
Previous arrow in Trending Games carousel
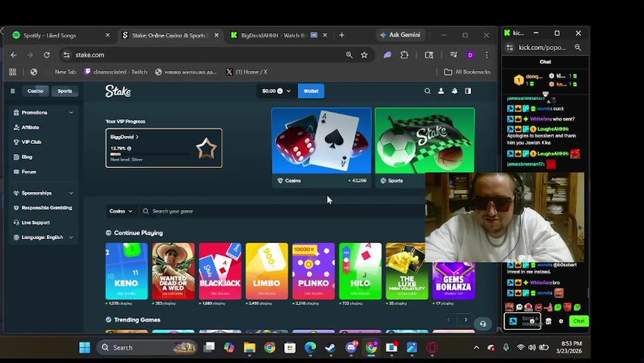[448, 320]
